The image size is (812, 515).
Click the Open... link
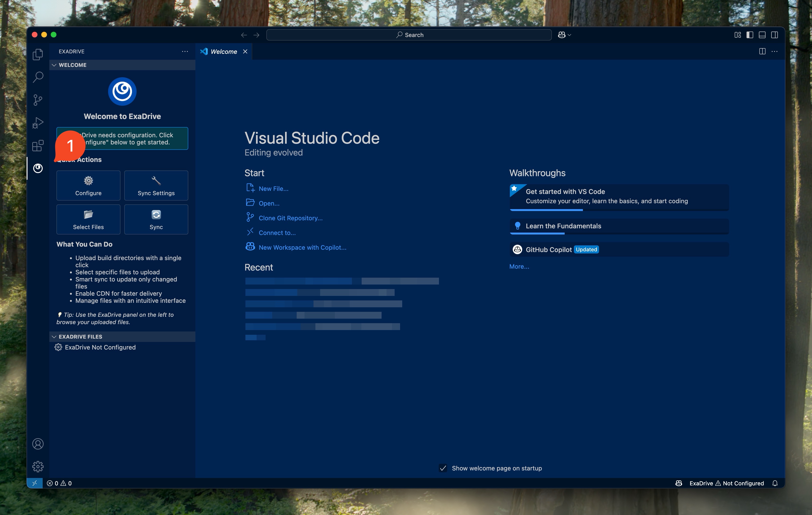(x=269, y=203)
